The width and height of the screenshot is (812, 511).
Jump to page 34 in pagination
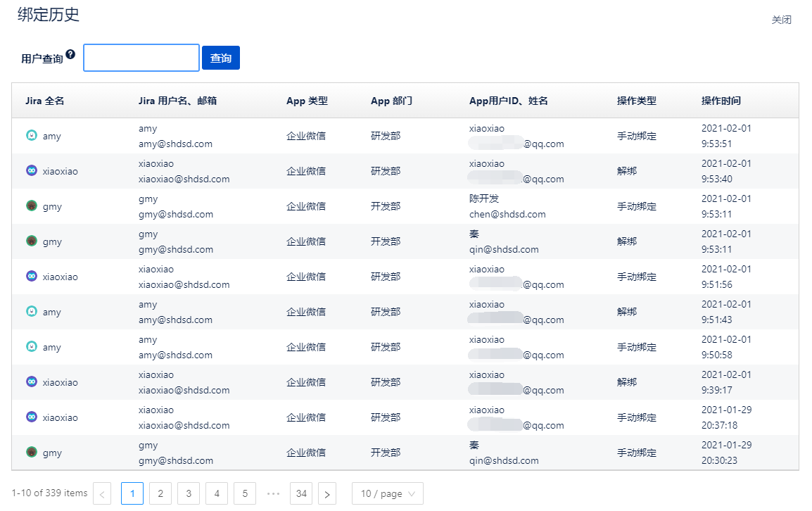coord(301,494)
